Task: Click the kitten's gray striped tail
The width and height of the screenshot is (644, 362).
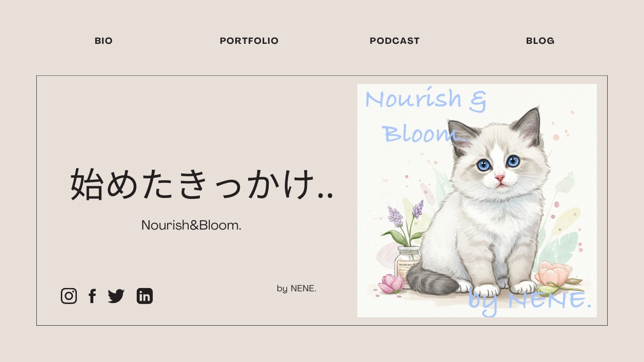Action: 431,279
